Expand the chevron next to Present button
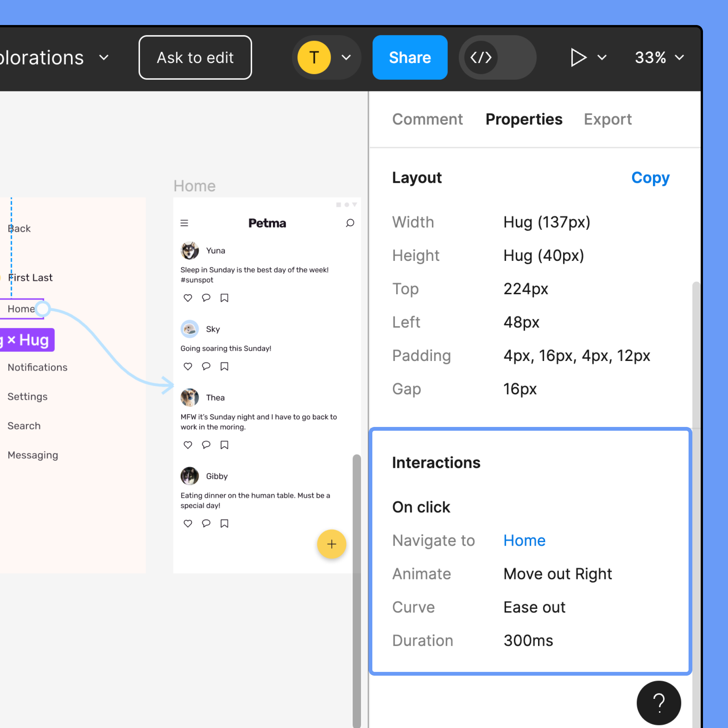This screenshot has height=728, width=728. (x=602, y=58)
